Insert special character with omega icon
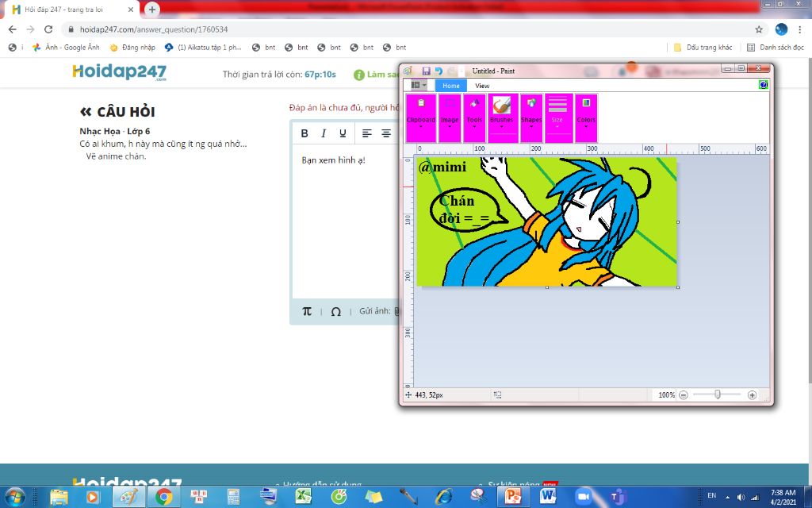This screenshot has height=508, width=812. pyautogui.click(x=335, y=311)
